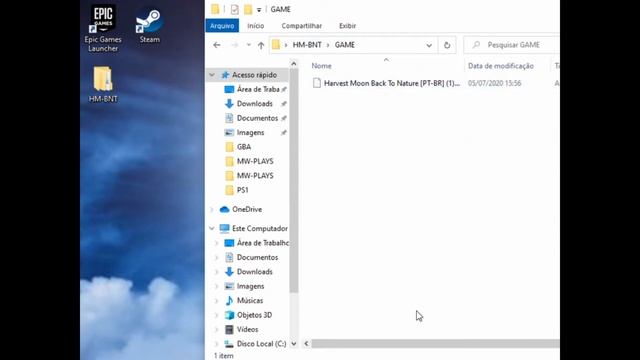Sort files by the Nome column
This screenshot has height=360, width=640.
tap(322, 66)
